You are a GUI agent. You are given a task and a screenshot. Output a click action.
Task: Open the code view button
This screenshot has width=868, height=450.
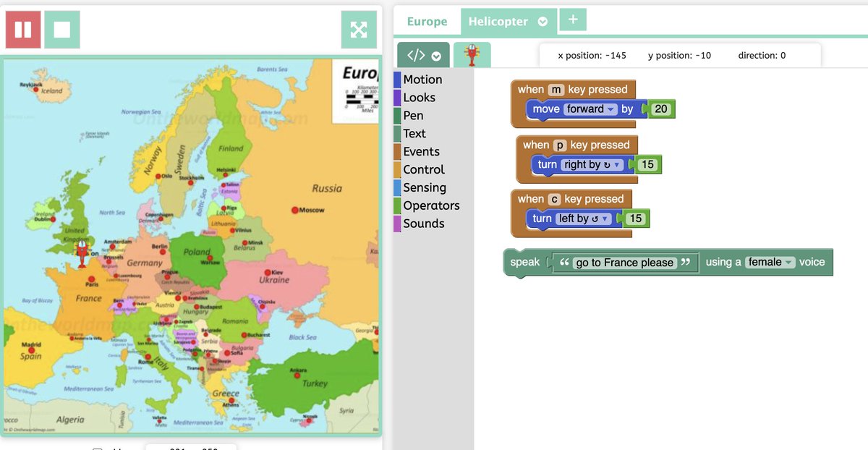tap(423, 56)
